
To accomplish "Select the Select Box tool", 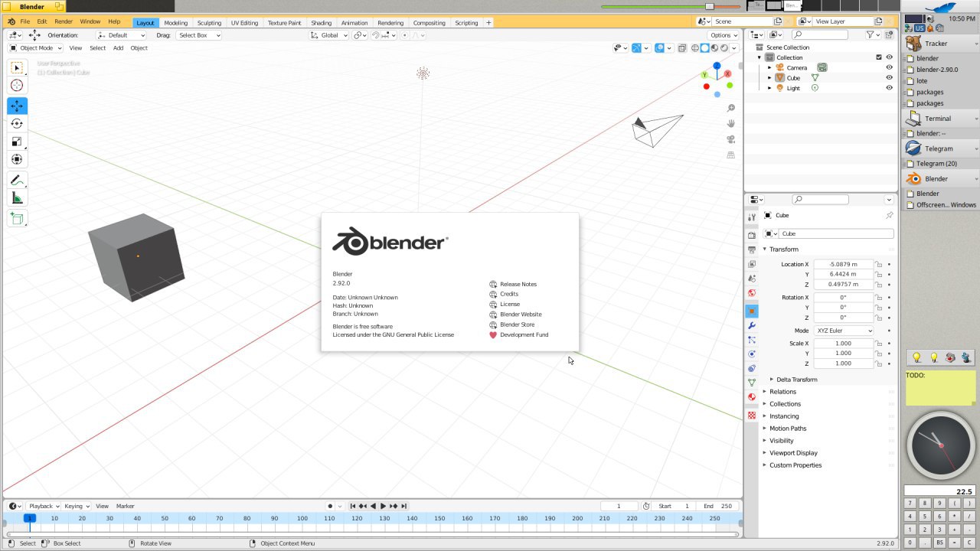I will (17, 68).
